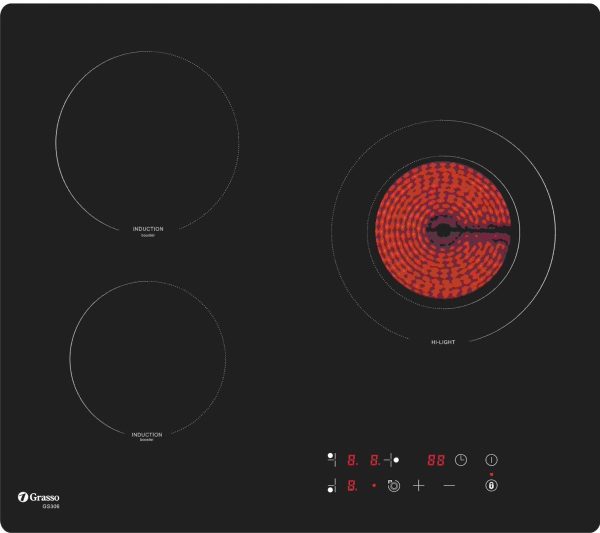This screenshot has height=533, width=600.
Task: Click the glowing red Hi-Light heating element
Action: tap(443, 230)
